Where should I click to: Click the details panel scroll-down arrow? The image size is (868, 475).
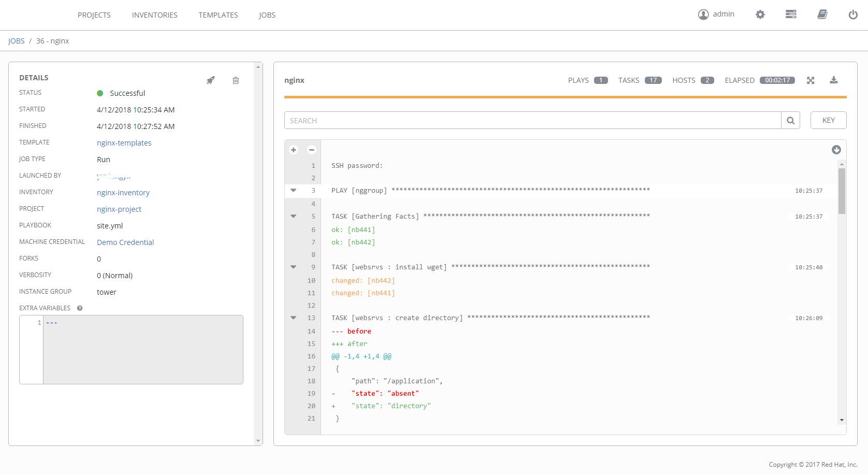click(x=258, y=441)
